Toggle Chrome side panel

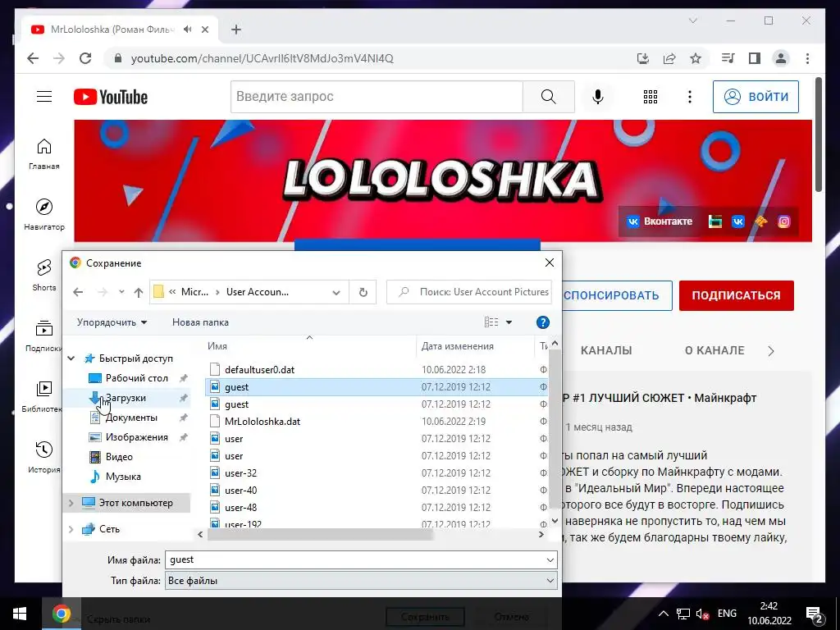755,58
